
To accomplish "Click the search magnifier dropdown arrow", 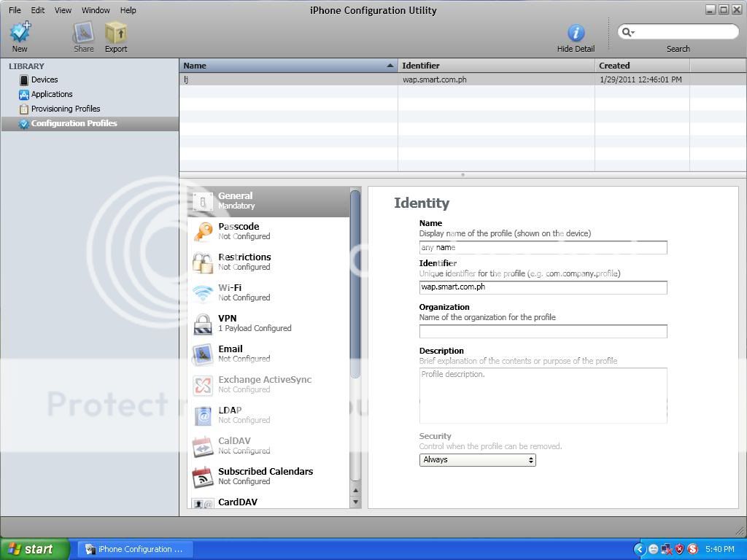I will tap(627, 32).
